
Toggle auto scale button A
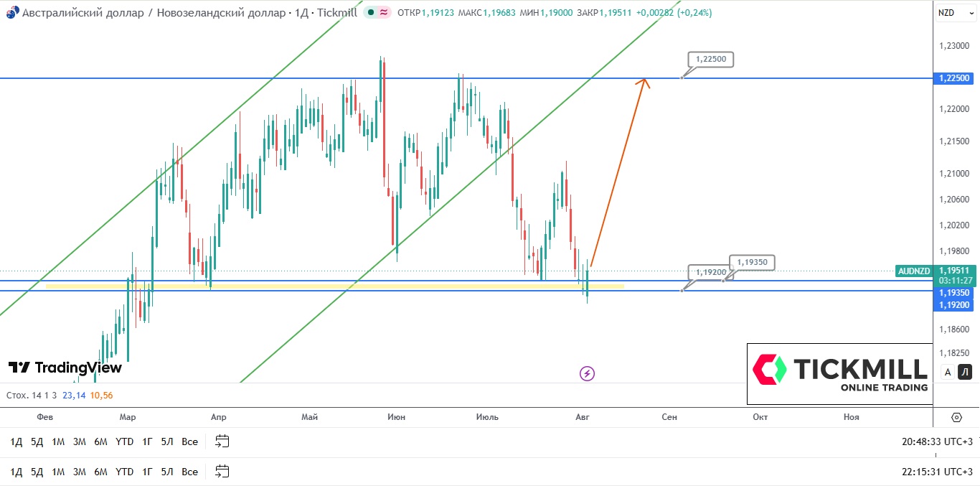coord(948,372)
